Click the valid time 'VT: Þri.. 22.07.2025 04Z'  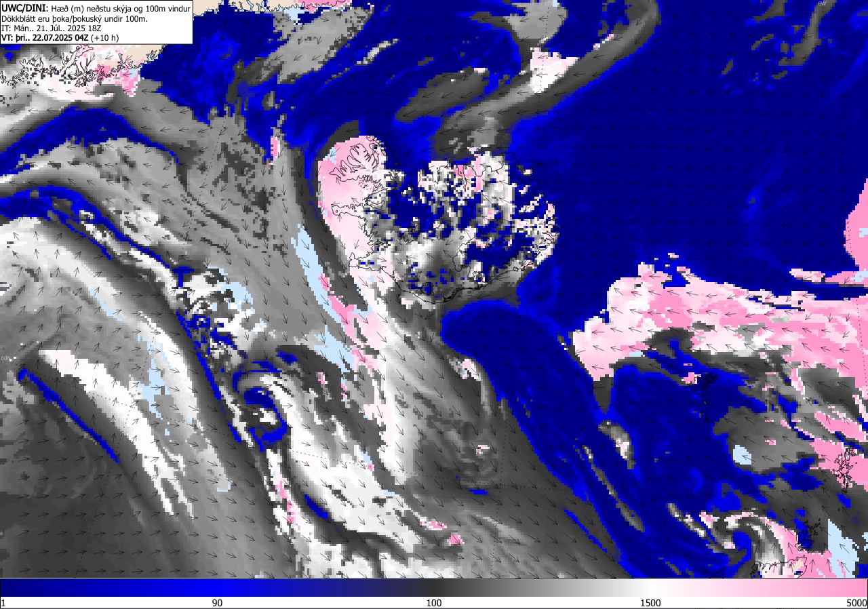point(44,38)
